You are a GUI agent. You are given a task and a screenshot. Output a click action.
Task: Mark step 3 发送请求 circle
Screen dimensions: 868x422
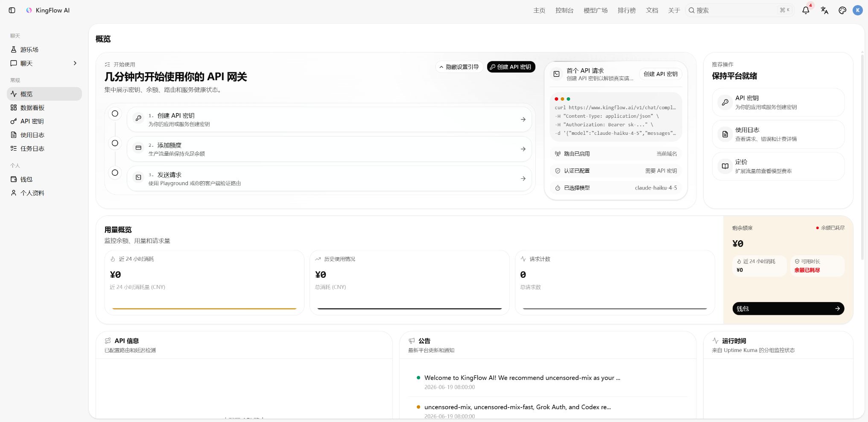click(x=115, y=173)
